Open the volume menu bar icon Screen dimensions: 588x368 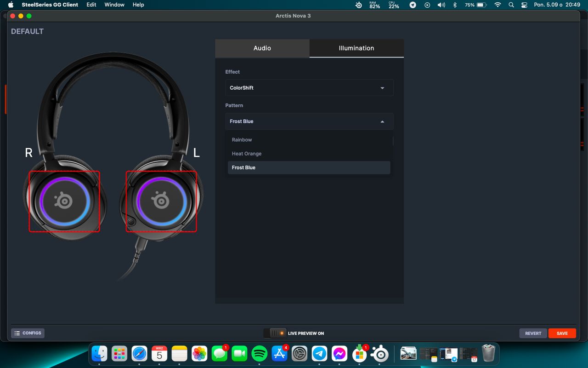coord(441,5)
